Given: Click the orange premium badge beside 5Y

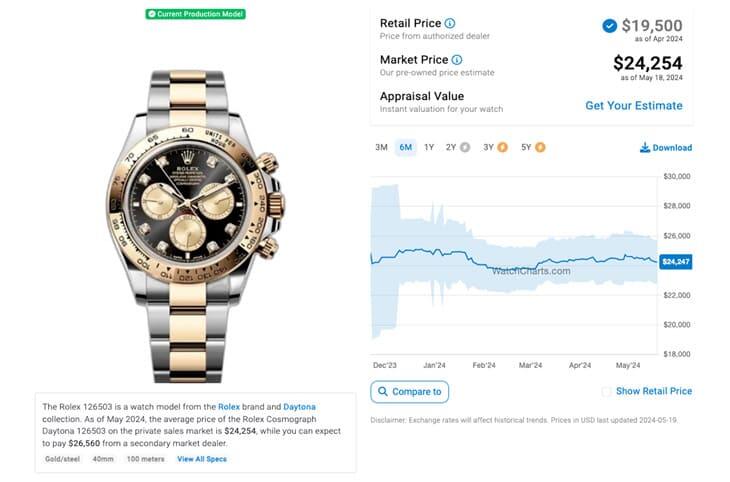Looking at the screenshot, I should coord(540,147).
